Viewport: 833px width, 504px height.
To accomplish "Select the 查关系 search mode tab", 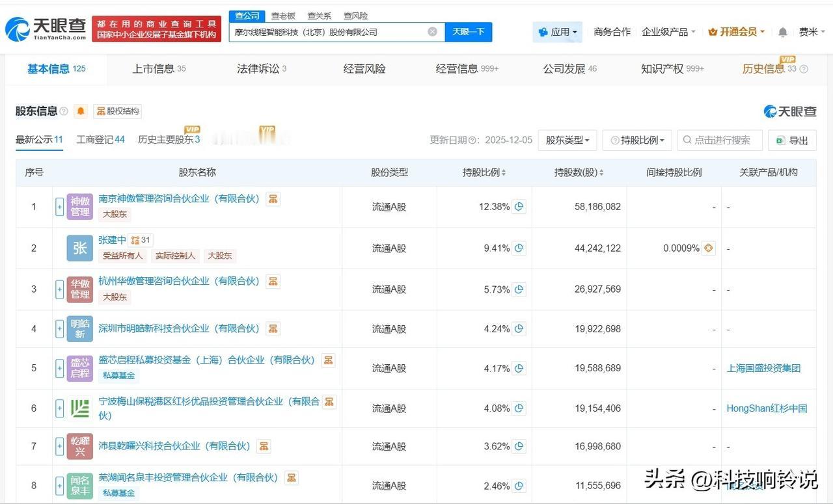I will [x=319, y=16].
